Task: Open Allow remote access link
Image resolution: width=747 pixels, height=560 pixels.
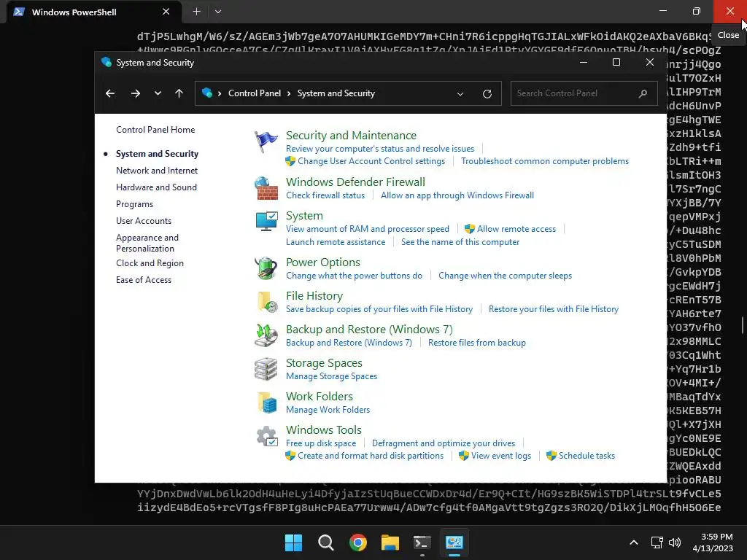Action: [516, 229]
